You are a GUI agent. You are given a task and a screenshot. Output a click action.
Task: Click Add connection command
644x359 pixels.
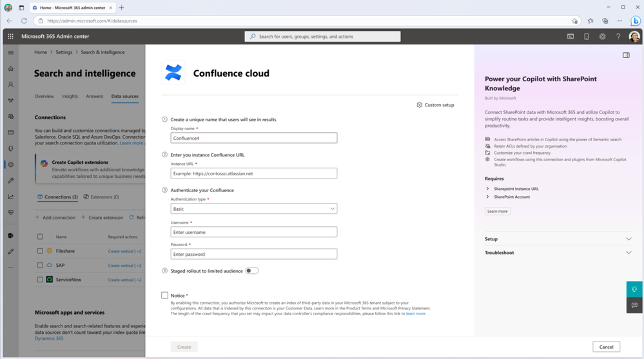pyautogui.click(x=55, y=218)
